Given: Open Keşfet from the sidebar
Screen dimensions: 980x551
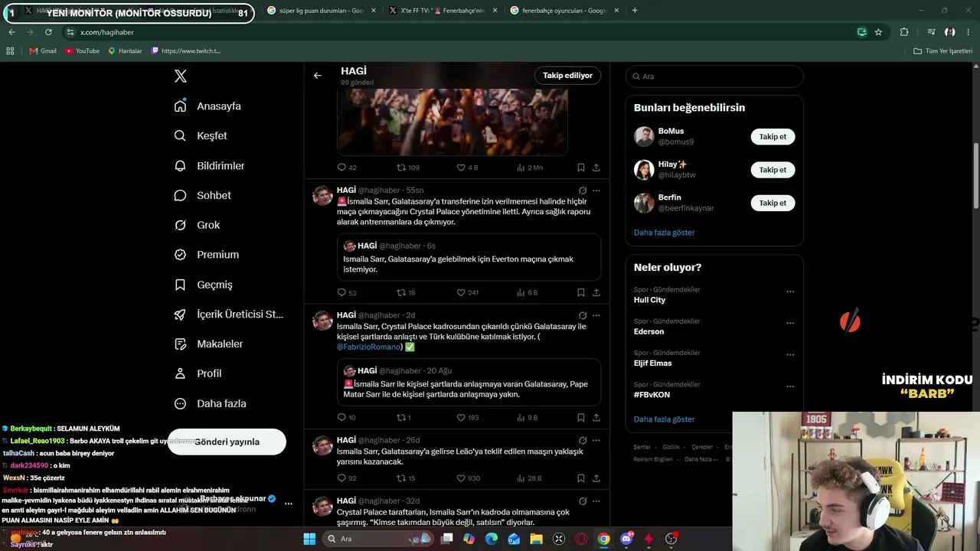Looking at the screenshot, I should click(x=201, y=135).
